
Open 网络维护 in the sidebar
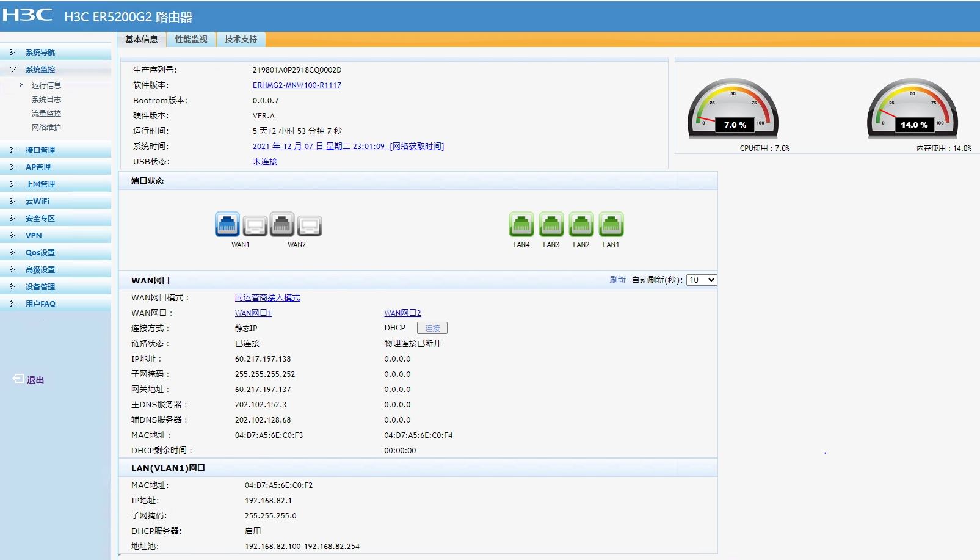pyautogui.click(x=46, y=127)
